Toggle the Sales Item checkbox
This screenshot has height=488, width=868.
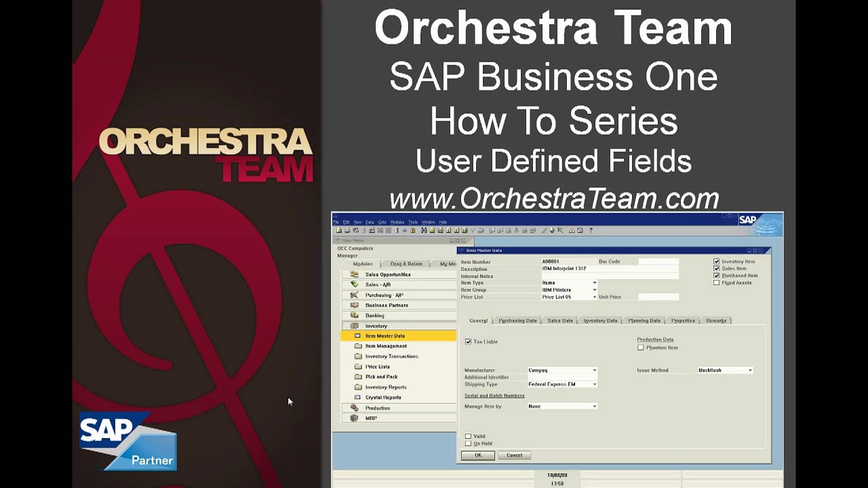716,268
